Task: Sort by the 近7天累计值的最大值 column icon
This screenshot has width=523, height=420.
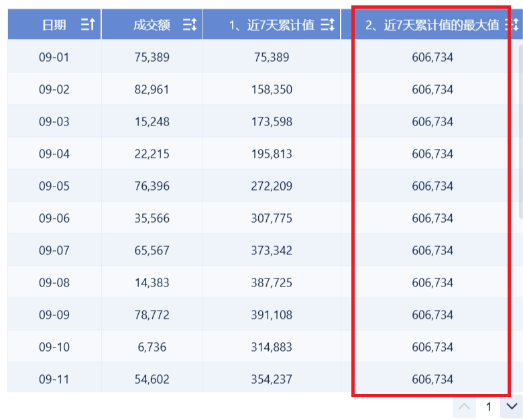Action: (x=512, y=24)
